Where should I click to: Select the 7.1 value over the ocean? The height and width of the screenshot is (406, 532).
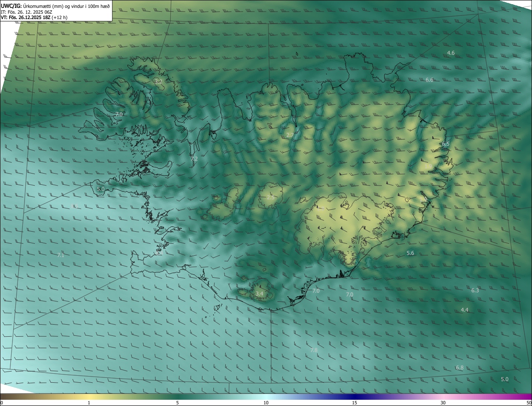pos(61,255)
